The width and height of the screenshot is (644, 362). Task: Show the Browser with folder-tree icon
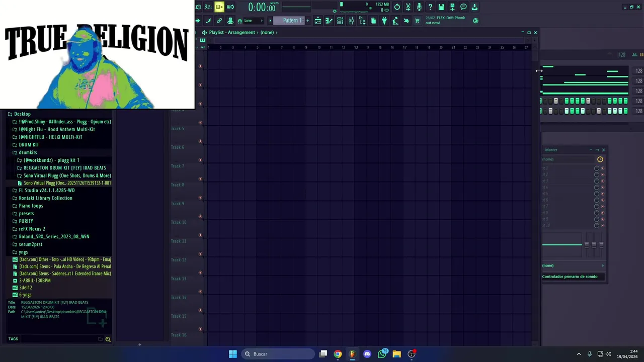point(362,21)
